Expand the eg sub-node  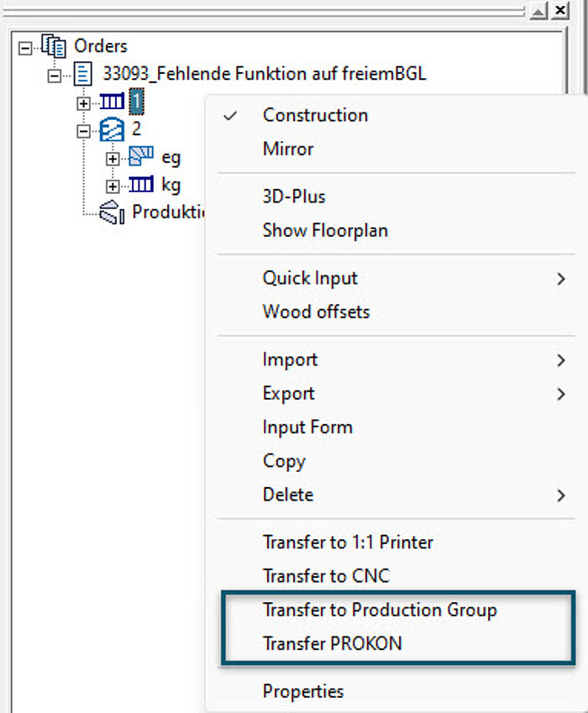[113, 158]
